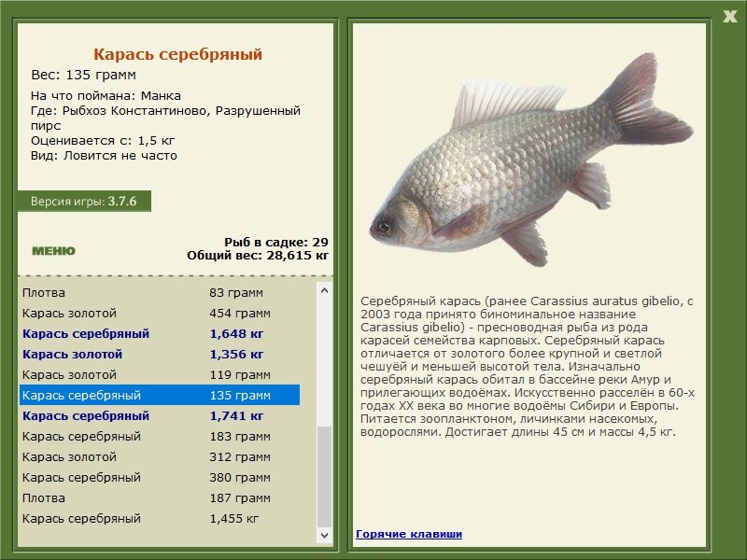
Task: Click the Версия игры 3.7.6 label
Action: tap(83, 201)
